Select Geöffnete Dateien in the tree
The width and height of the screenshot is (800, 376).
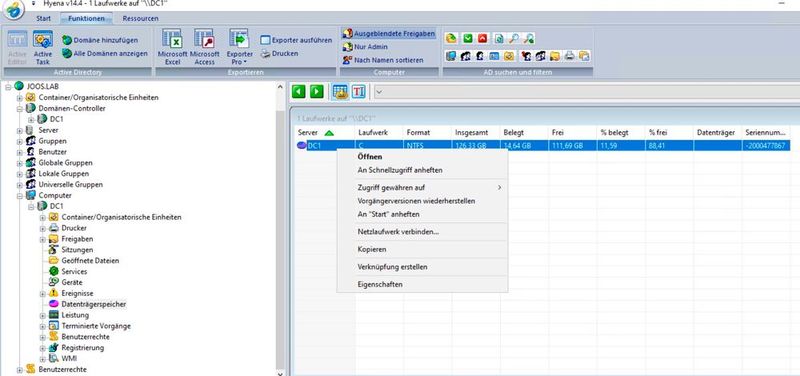90,261
